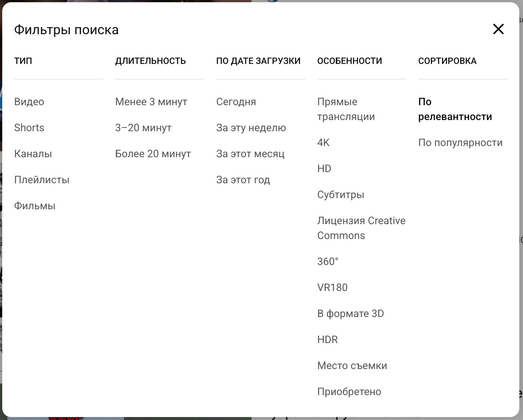Screen dimensions: 523x420
Task: Select the HDR feature filter
Action: tap(327, 340)
